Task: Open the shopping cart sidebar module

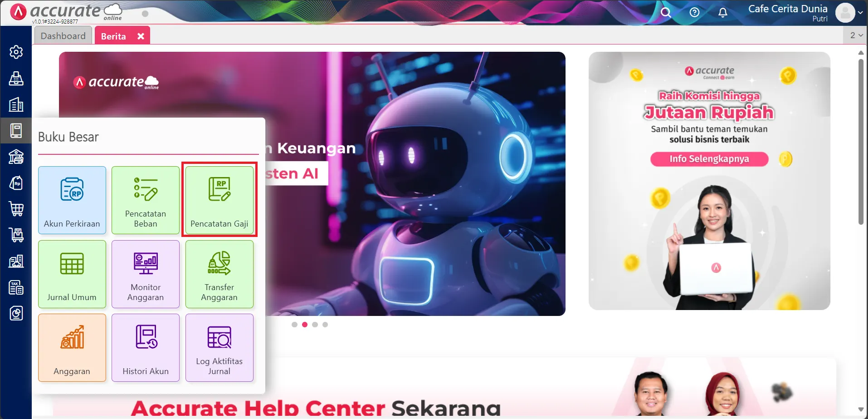Action: (16, 209)
